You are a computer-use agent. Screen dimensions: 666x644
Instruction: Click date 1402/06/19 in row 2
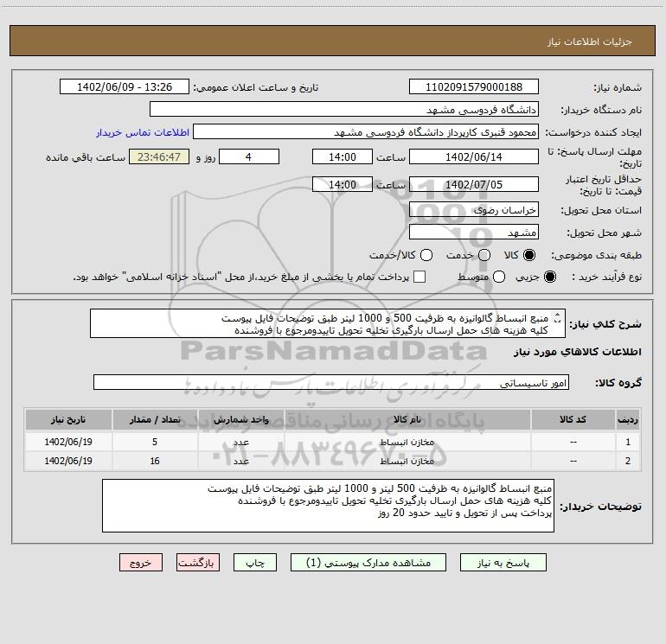[68, 461]
